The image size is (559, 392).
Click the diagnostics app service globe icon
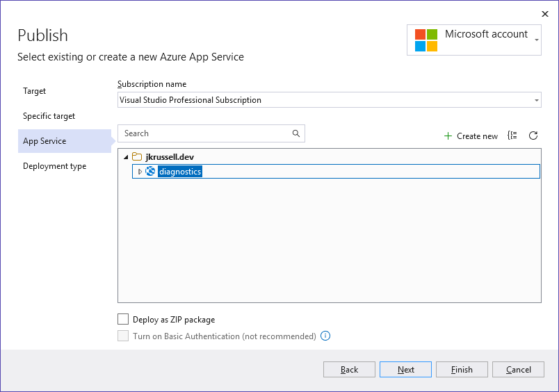tap(150, 172)
